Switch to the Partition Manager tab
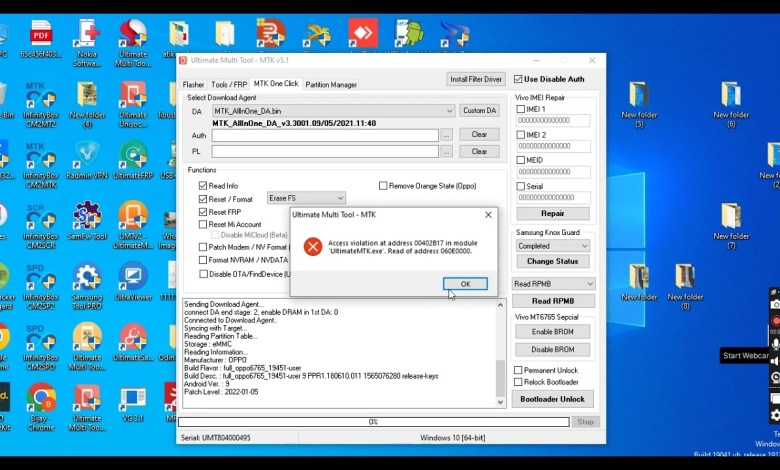Image resolution: width=780 pixels, height=470 pixels. [330, 85]
